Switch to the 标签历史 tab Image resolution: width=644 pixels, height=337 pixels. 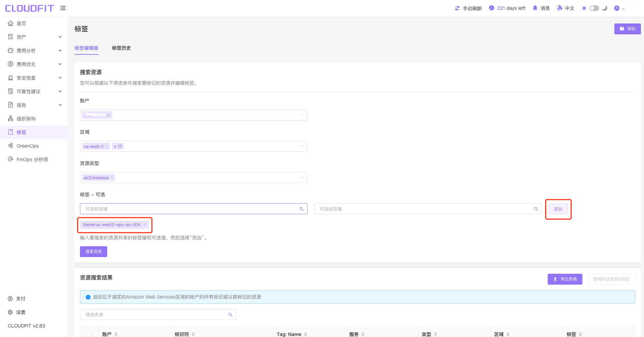point(121,48)
